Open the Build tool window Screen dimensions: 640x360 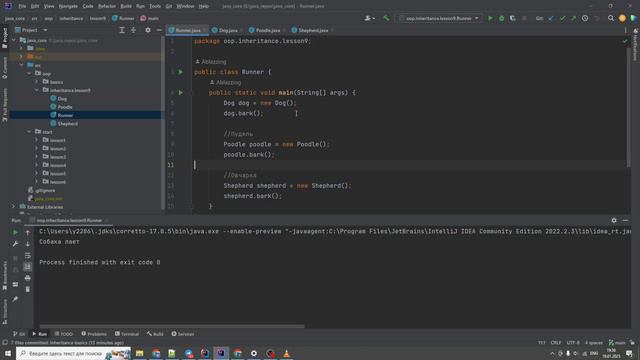[155, 334]
